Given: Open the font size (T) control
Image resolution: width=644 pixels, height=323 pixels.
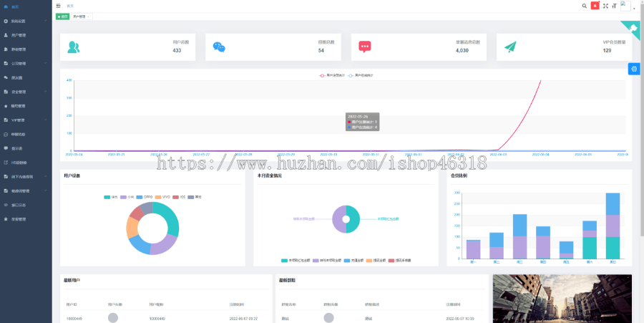Looking at the screenshot, I should (614, 6).
